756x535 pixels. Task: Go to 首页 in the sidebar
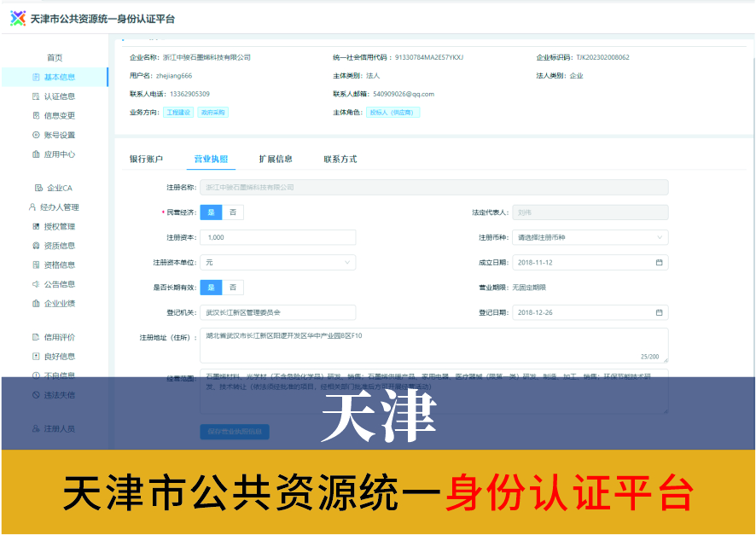tap(55, 58)
